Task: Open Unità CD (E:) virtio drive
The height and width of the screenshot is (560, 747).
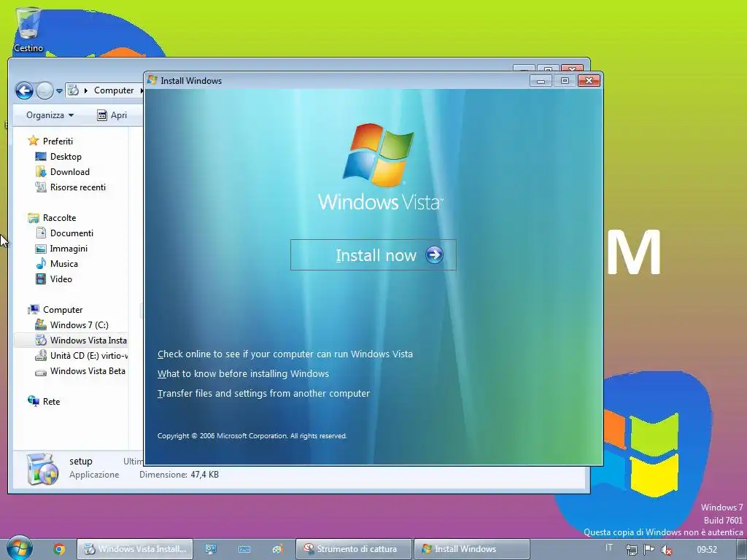Action: point(88,356)
